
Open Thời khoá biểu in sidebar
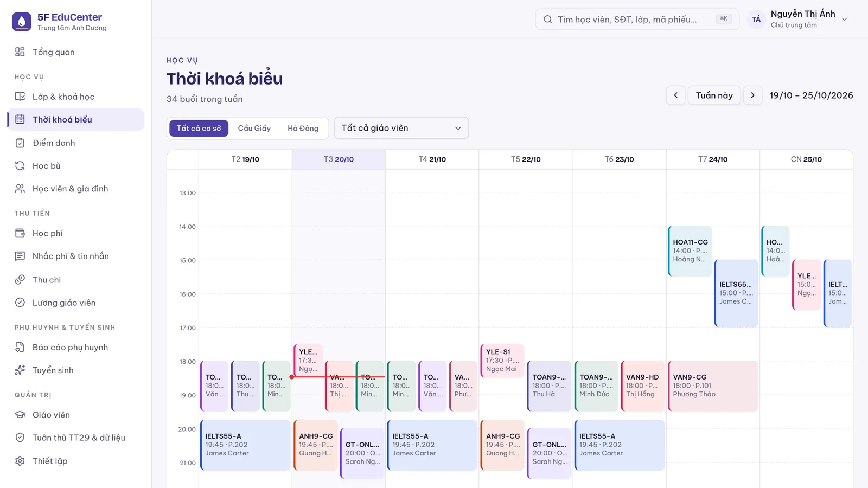[x=76, y=119]
